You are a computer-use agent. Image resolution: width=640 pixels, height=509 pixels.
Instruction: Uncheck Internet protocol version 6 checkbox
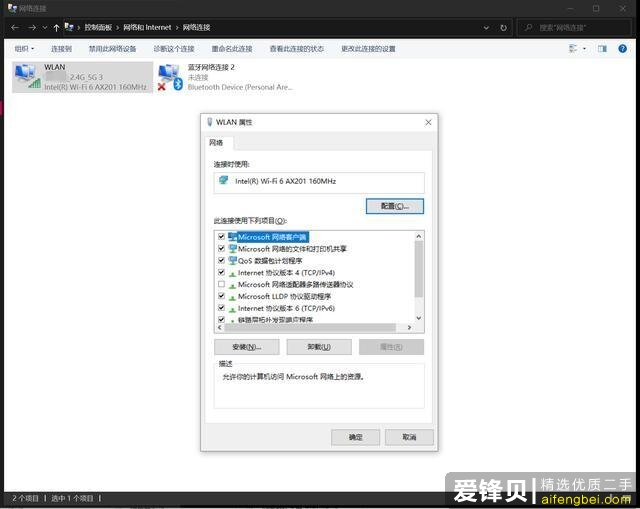pos(221,308)
